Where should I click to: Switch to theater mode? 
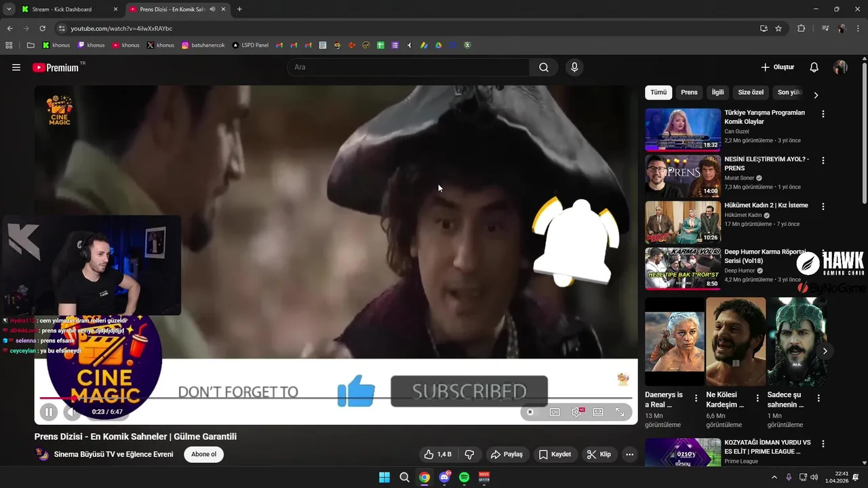coord(598,411)
